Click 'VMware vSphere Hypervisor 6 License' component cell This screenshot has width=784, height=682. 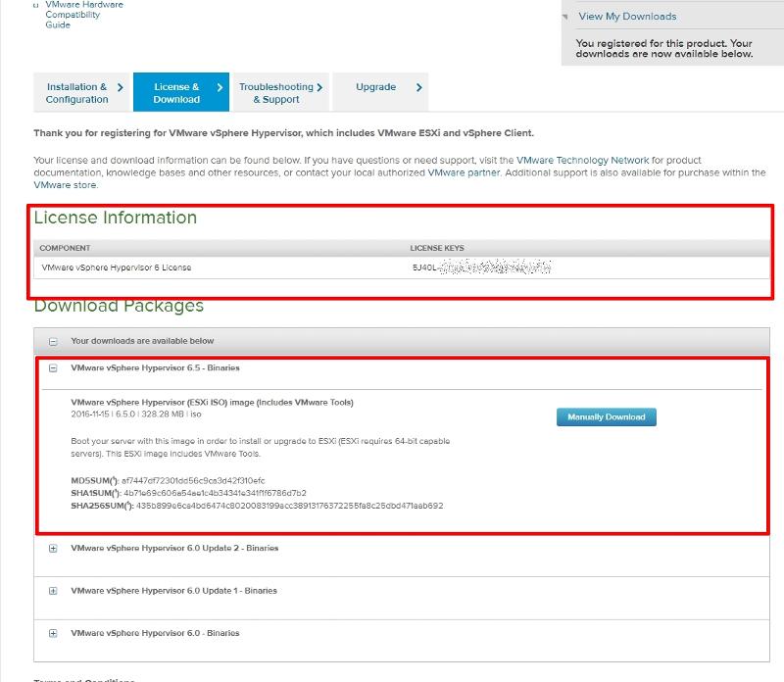coord(117,268)
